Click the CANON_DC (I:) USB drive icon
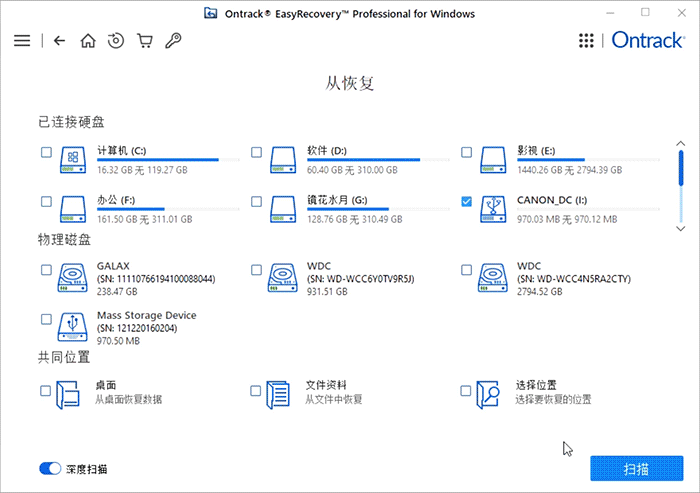The image size is (700, 493). point(493,209)
